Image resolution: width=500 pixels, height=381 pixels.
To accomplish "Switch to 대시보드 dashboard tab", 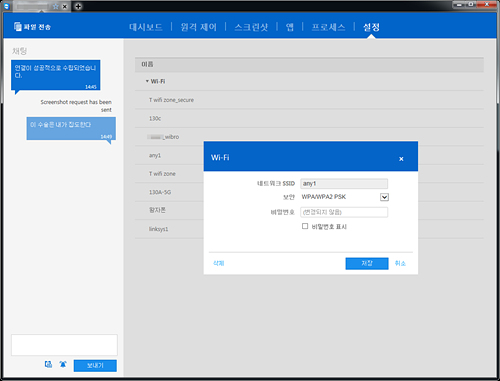I will point(146,27).
